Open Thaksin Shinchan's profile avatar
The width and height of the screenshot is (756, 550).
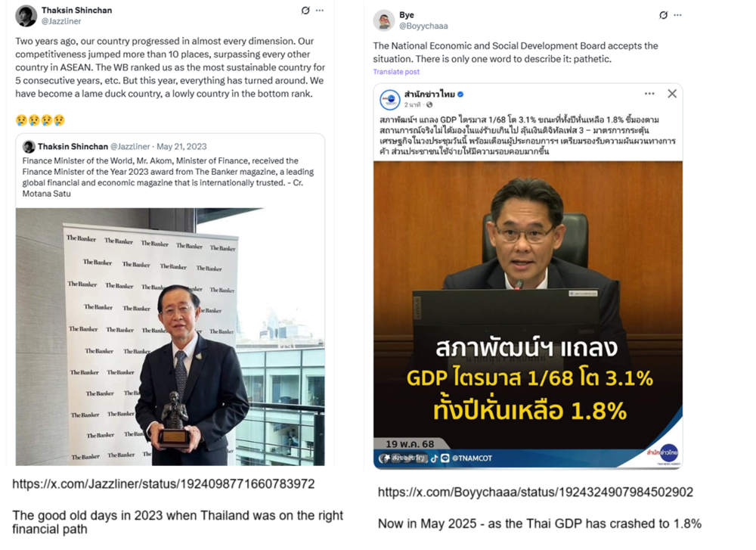click(x=26, y=16)
